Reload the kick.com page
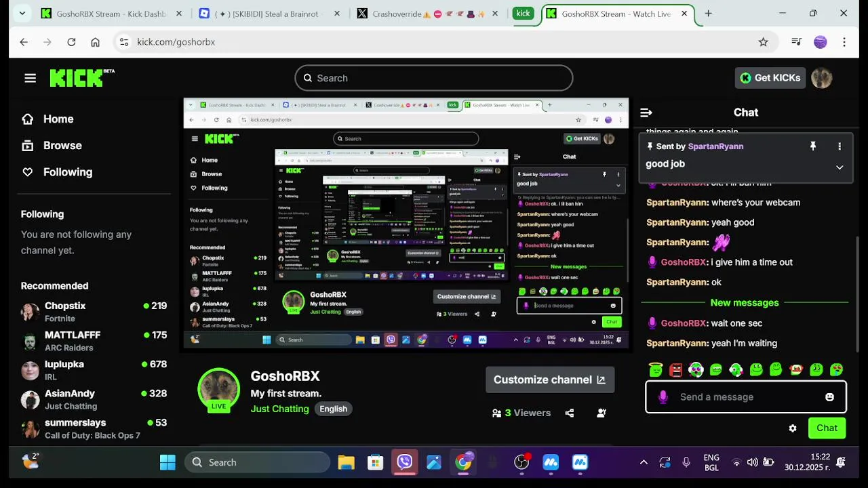This screenshot has height=488, width=868. 71,42
